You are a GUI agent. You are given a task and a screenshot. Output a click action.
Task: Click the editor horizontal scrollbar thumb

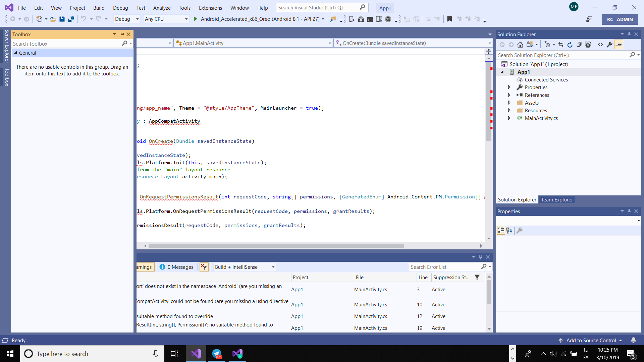tap(276, 246)
